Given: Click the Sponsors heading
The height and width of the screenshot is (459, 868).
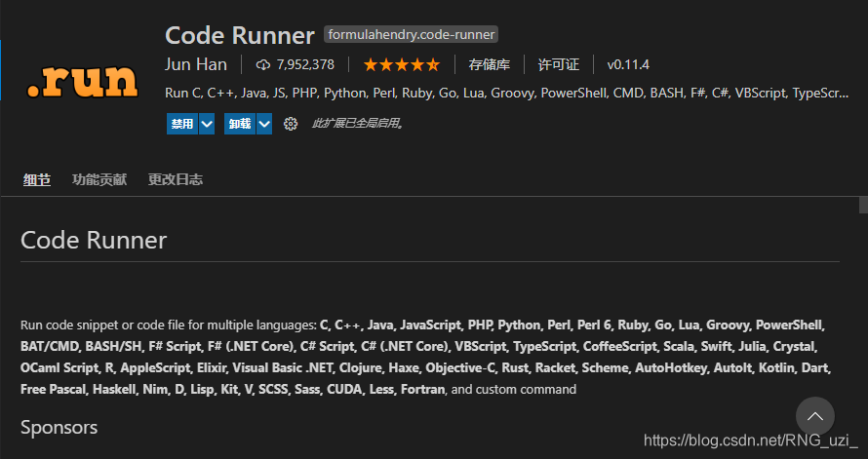Looking at the screenshot, I should pyautogui.click(x=59, y=428).
